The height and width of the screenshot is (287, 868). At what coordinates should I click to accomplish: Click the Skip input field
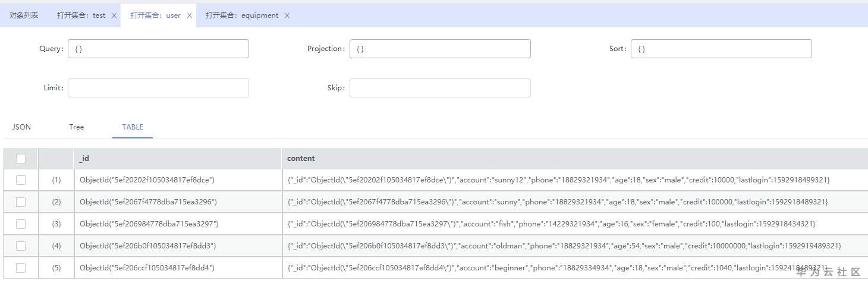440,88
